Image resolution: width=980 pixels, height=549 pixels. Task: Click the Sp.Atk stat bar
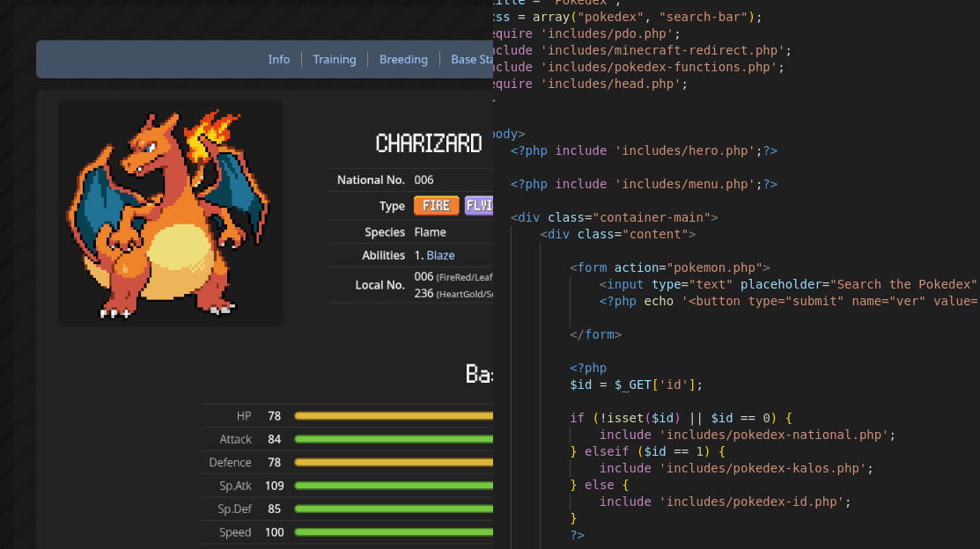pyautogui.click(x=394, y=486)
